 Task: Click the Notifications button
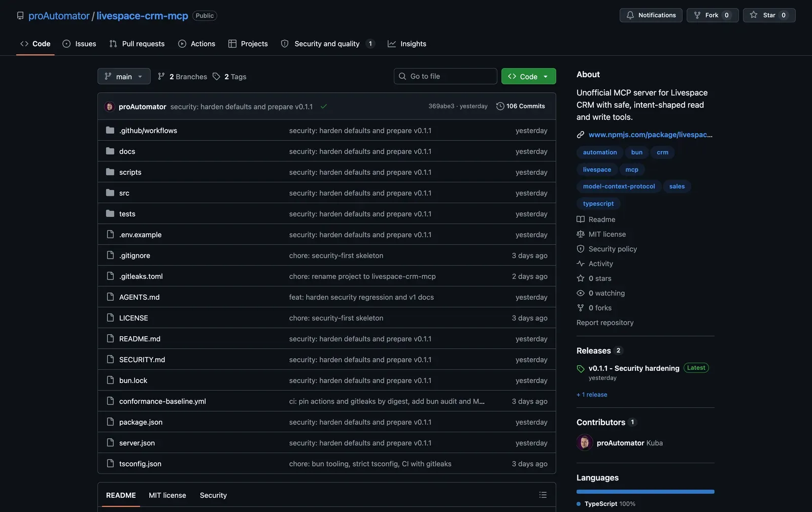point(651,15)
